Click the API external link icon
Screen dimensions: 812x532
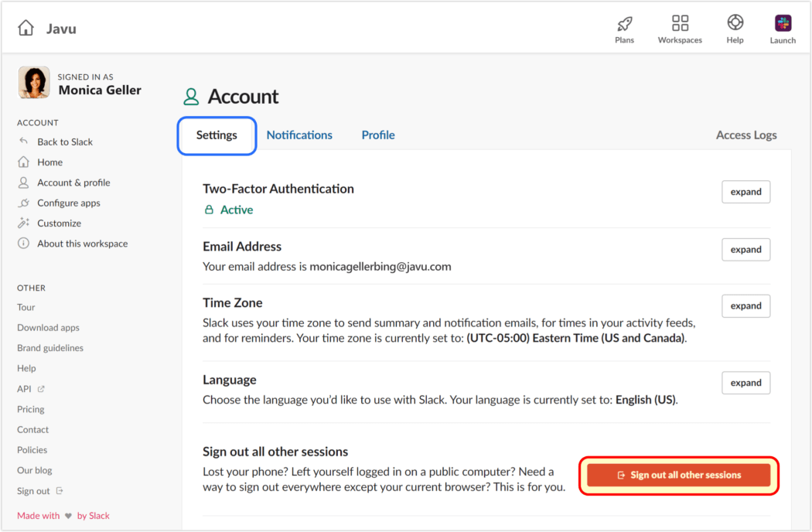pos(41,388)
